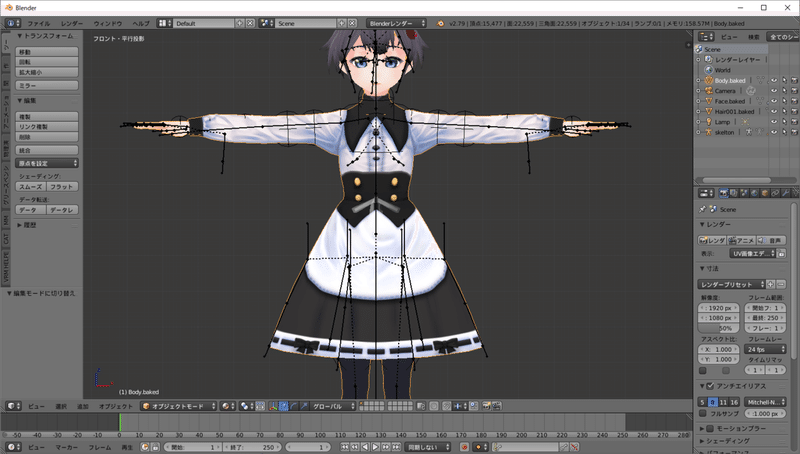Open the 同期しない sync dropdown
This screenshot has height=454, width=800.
click(429, 447)
